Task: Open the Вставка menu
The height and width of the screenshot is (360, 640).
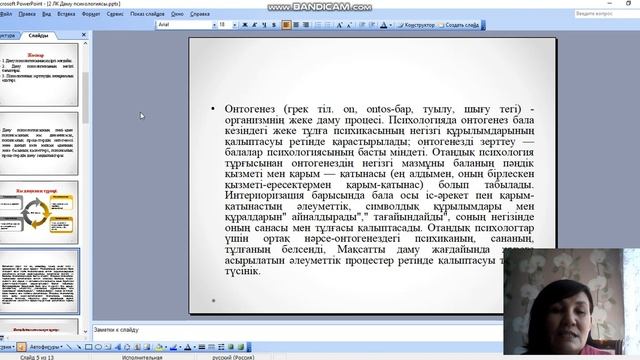Action: [x=66, y=14]
